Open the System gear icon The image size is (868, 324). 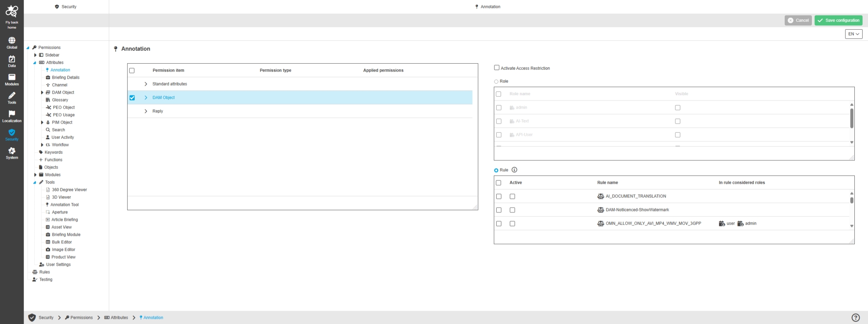tap(12, 153)
